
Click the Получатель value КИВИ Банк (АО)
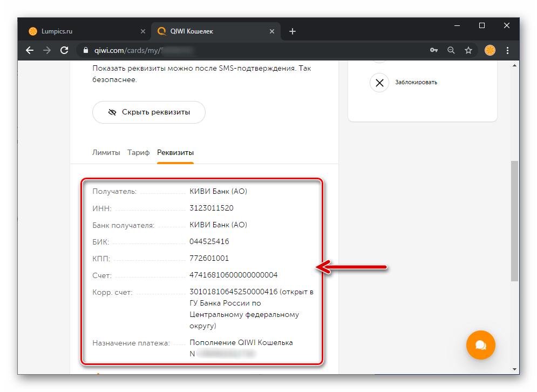[218, 191]
